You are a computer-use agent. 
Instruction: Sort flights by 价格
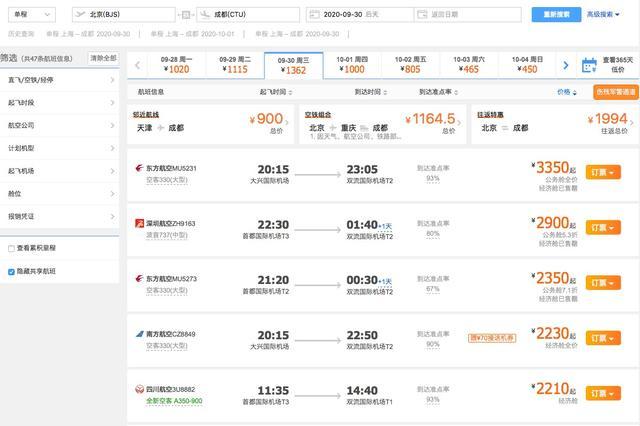point(567,92)
